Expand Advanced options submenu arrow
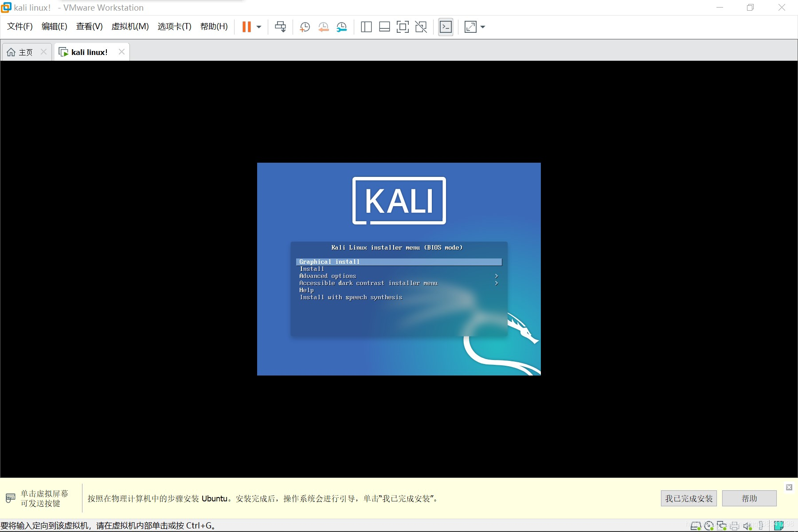The height and width of the screenshot is (532, 798). pyautogui.click(x=497, y=276)
